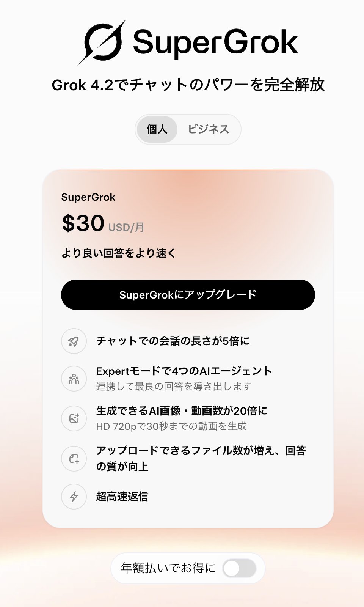This screenshot has width=364, height=607.
Task: Click the Grok 4.2 headline text
Action: (188, 85)
